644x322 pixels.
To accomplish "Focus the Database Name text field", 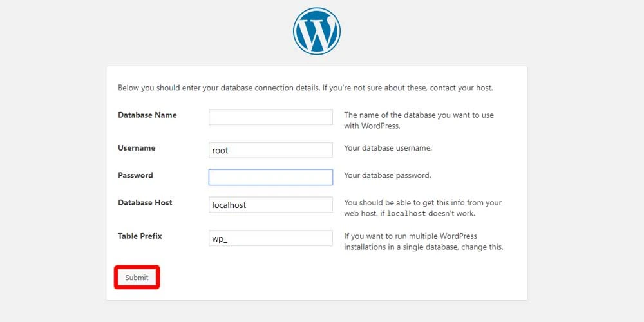I will click(270, 117).
